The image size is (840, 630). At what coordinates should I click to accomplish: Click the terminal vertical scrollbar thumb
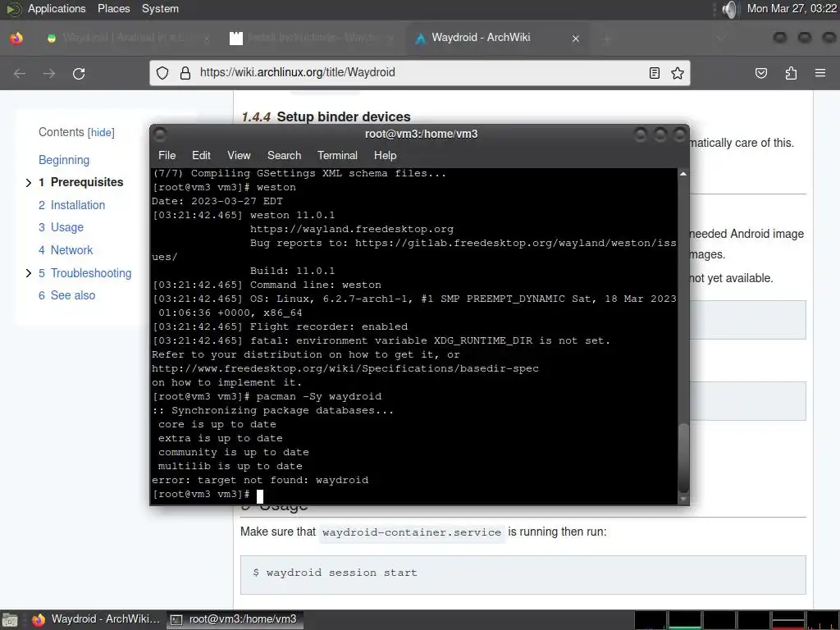click(x=683, y=458)
